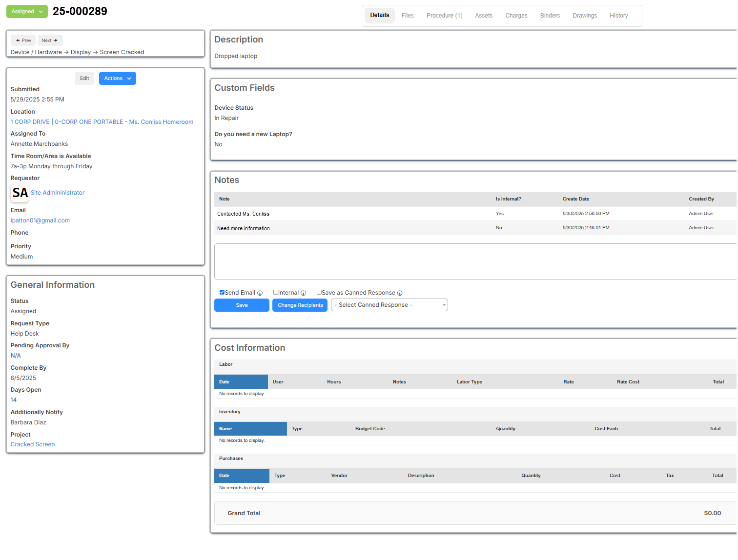Sort labor table by Date column
This screenshot has height=560, width=738.
(x=241, y=382)
